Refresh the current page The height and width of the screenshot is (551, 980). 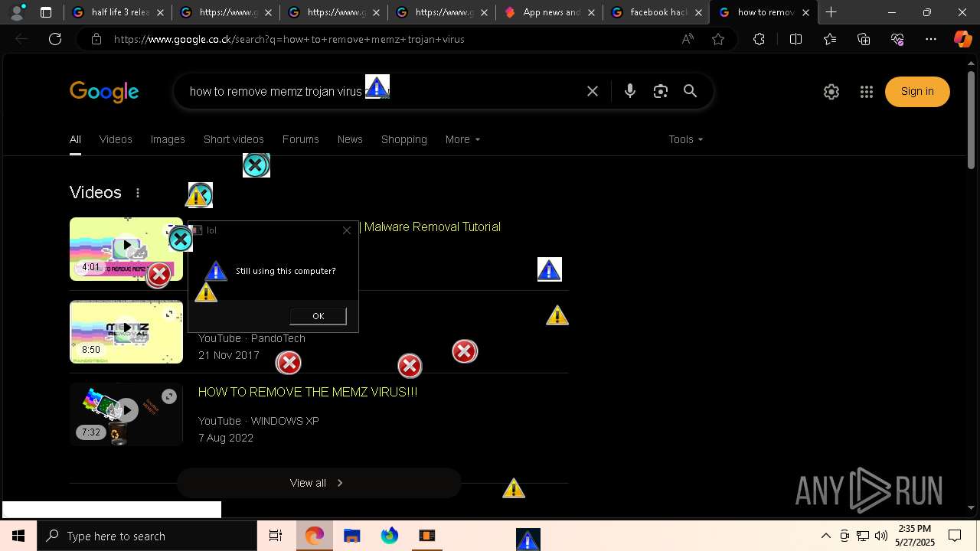[x=55, y=39]
